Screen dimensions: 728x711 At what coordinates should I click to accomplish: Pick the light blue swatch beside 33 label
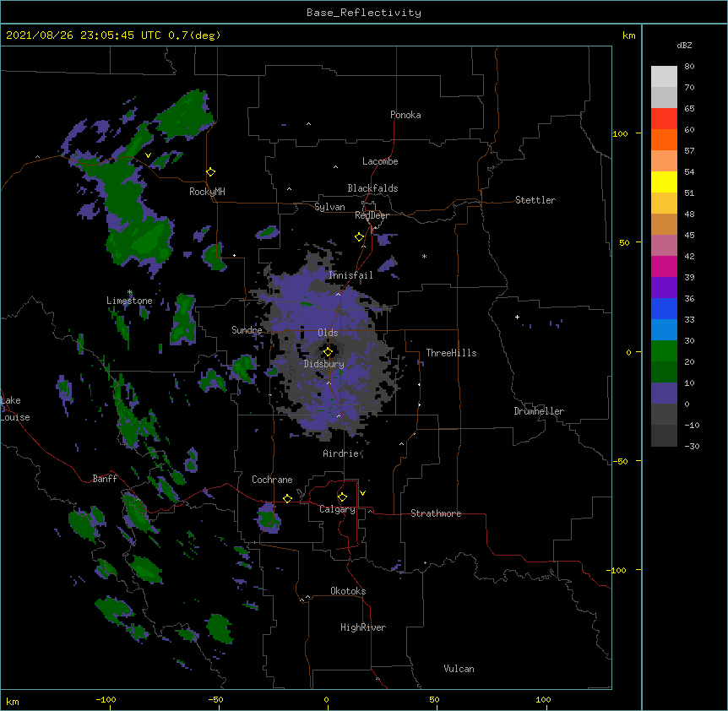[664, 330]
